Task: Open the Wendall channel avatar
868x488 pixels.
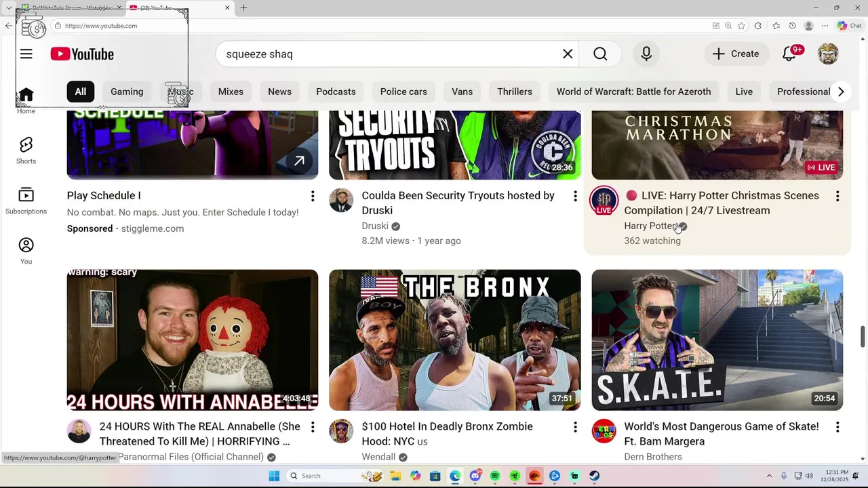Action: [x=341, y=431]
